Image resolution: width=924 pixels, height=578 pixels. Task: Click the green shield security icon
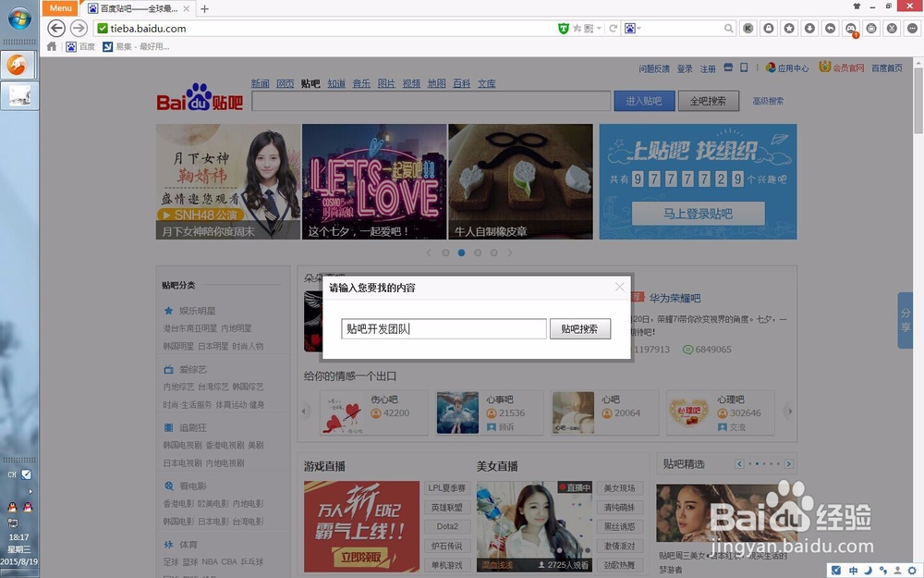click(x=564, y=29)
